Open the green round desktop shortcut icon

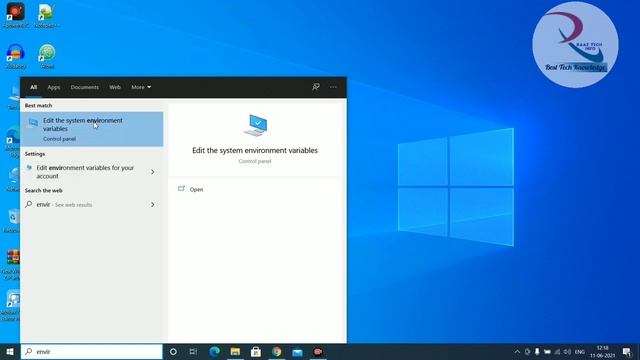(47, 56)
